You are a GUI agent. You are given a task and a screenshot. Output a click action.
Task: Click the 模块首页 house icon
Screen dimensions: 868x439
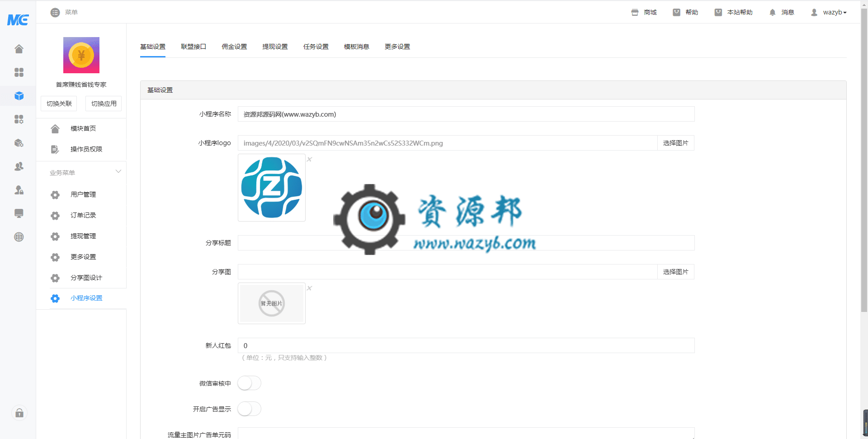coord(55,129)
